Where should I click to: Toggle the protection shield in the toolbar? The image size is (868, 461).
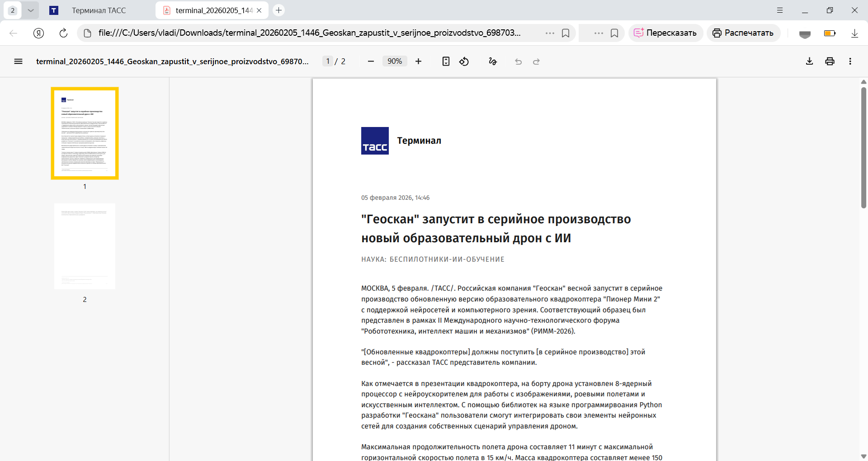click(x=805, y=33)
